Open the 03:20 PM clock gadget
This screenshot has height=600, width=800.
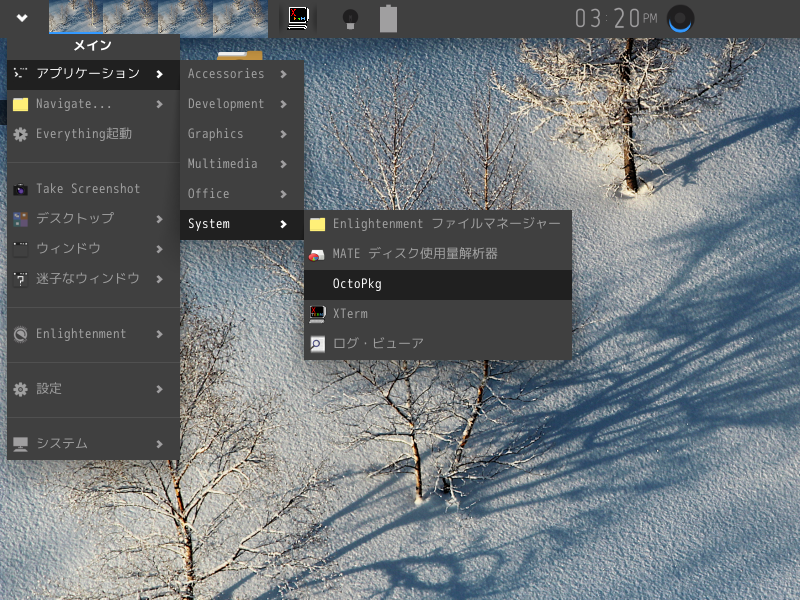[x=616, y=19]
